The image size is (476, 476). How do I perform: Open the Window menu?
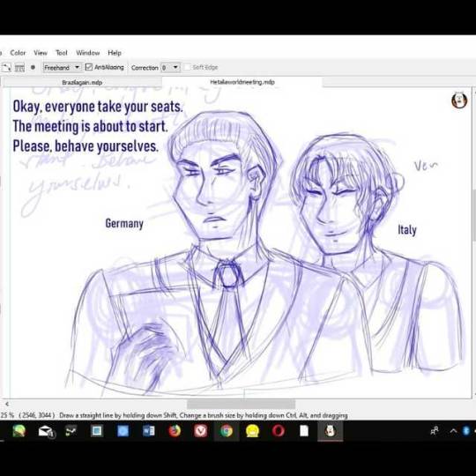(88, 53)
